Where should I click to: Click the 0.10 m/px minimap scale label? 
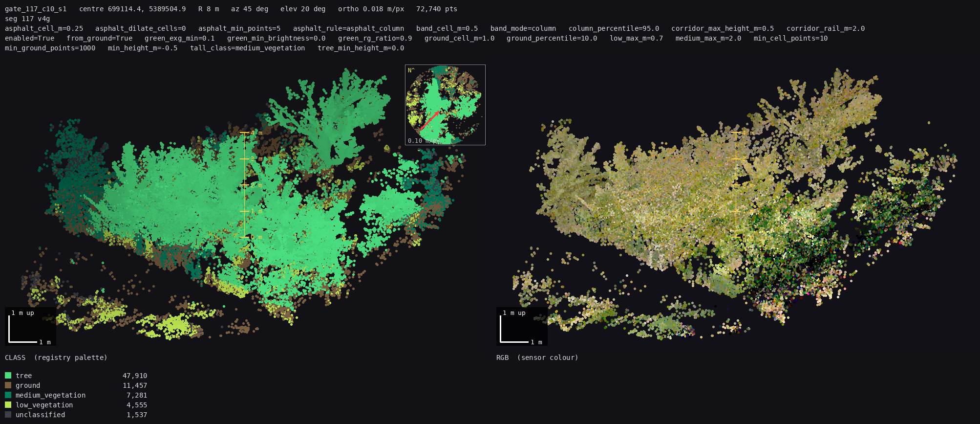click(424, 140)
